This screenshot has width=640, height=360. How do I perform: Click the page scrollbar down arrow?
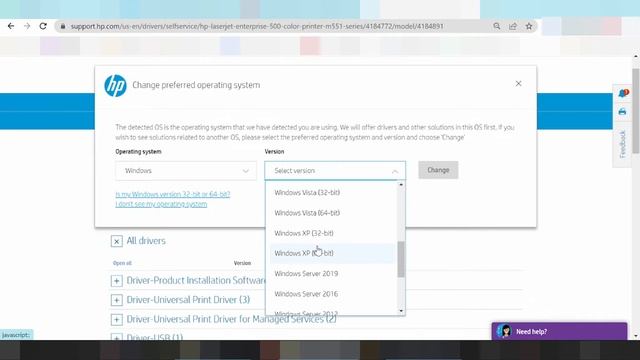(636, 336)
